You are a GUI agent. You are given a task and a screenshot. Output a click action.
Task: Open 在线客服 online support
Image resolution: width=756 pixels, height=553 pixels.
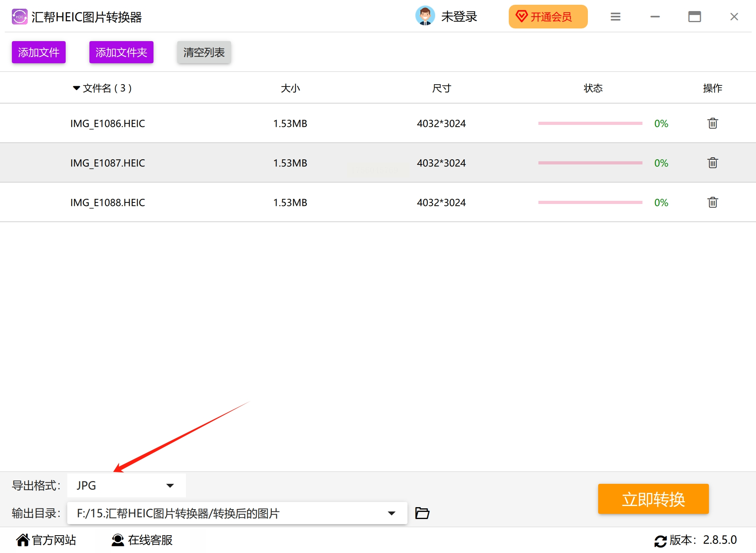[142, 540]
